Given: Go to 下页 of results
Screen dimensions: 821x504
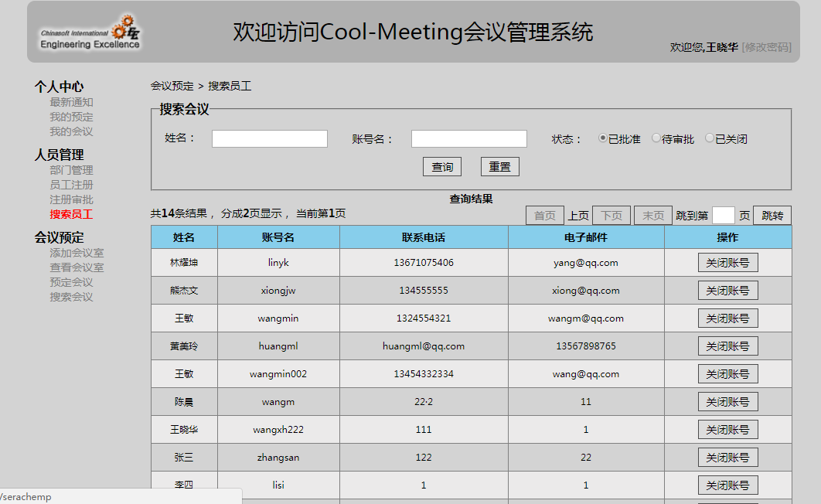Looking at the screenshot, I should [x=611, y=215].
